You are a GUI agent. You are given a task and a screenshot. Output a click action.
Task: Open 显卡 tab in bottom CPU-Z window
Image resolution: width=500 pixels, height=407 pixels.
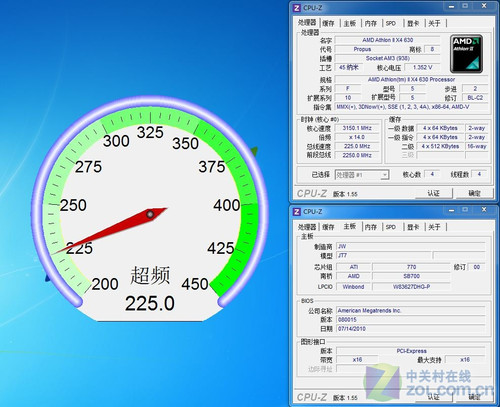click(413, 227)
